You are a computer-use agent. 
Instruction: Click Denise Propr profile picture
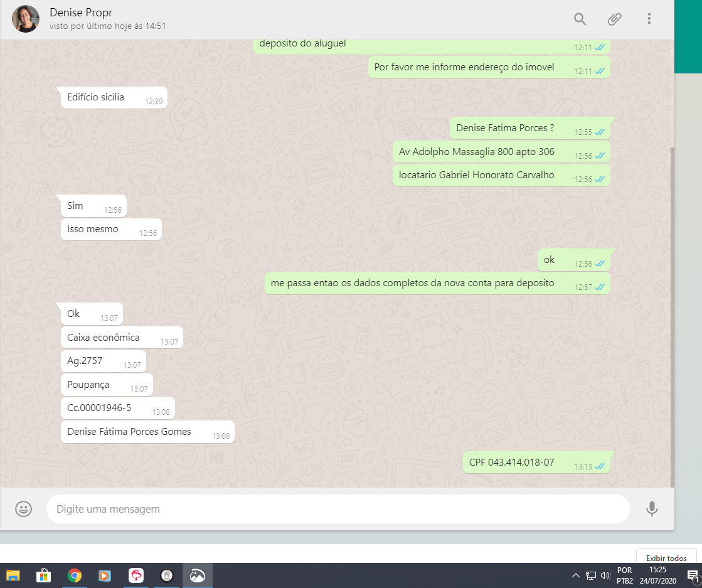tap(26, 19)
